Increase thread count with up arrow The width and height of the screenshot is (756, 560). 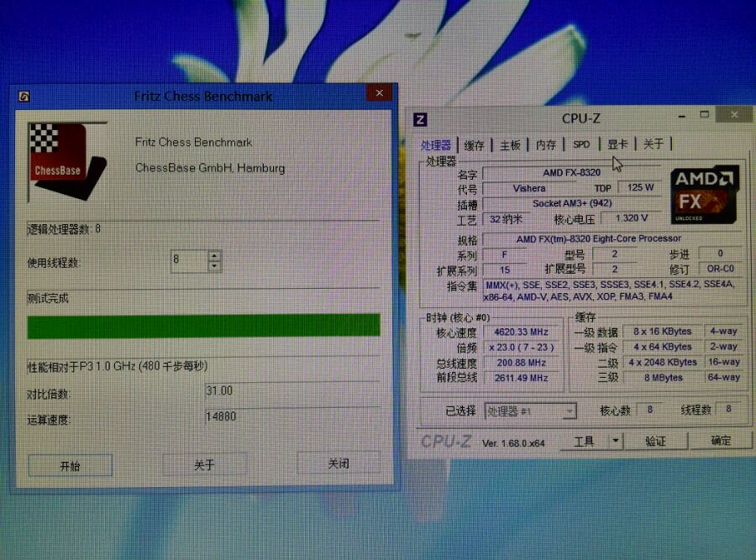[x=214, y=255]
